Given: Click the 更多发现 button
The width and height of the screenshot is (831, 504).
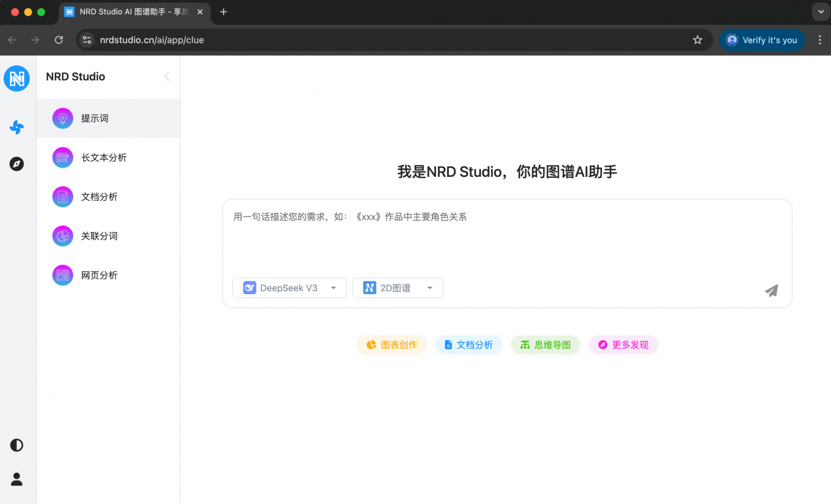Looking at the screenshot, I should (x=623, y=345).
